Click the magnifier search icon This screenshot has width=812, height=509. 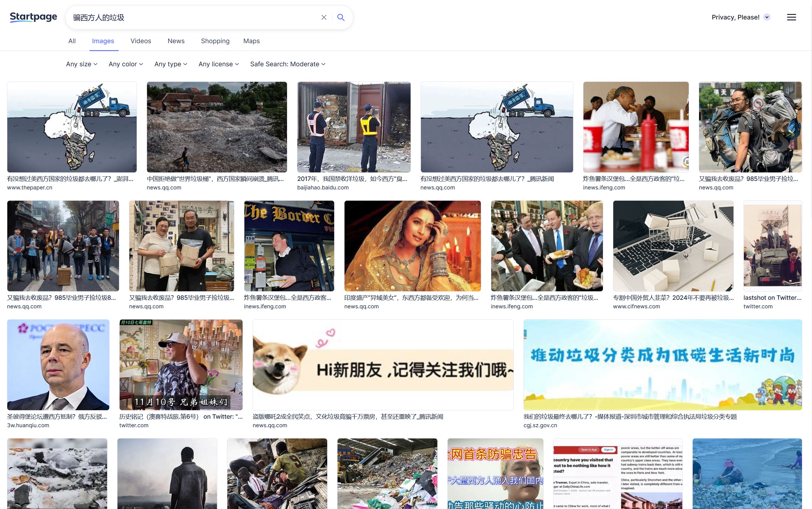341,17
